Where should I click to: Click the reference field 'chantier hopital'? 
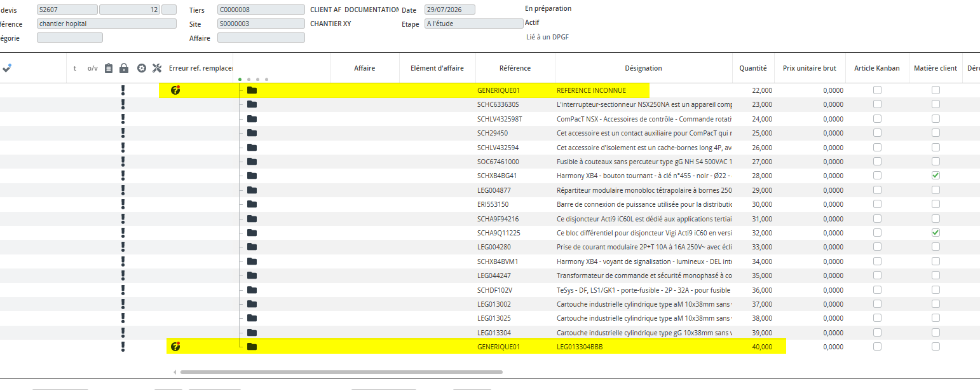coord(107,24)
